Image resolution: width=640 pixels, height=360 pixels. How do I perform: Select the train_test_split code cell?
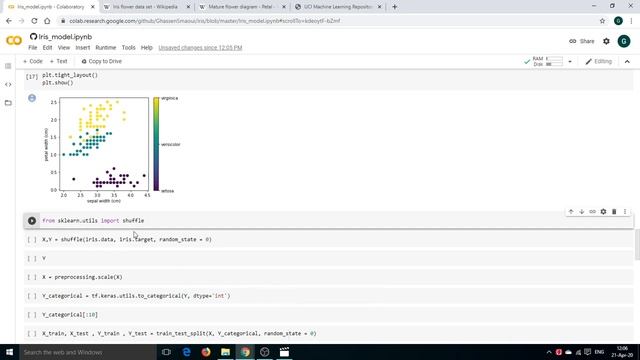click(329, 333)
